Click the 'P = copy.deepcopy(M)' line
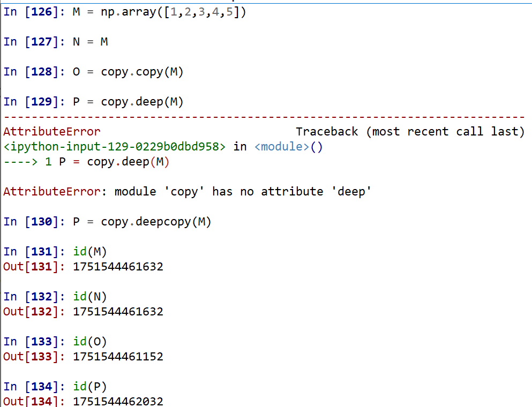Screen dimensions: 532x407 142,222
